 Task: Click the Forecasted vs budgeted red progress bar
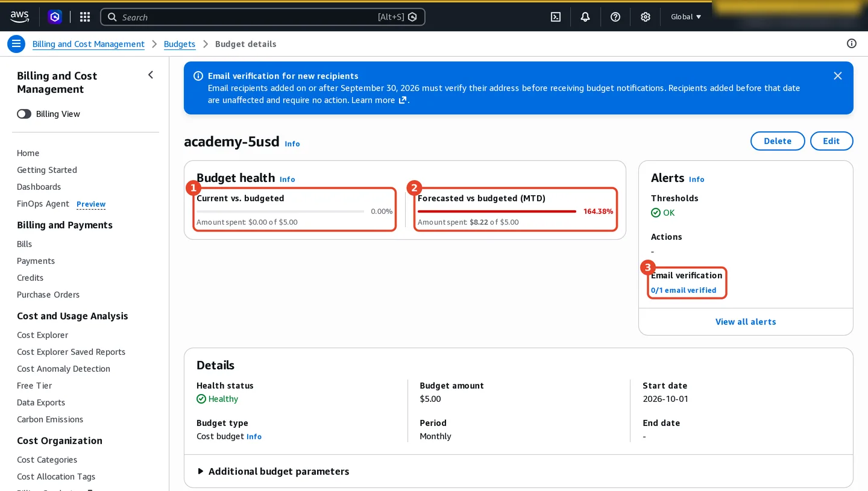coord(497,211)
